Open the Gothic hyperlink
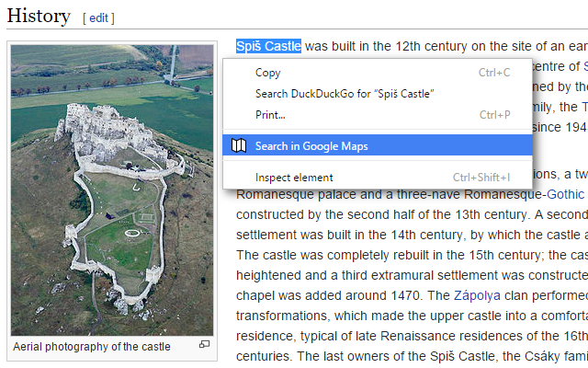588x368 pixels. pos(565,194)
